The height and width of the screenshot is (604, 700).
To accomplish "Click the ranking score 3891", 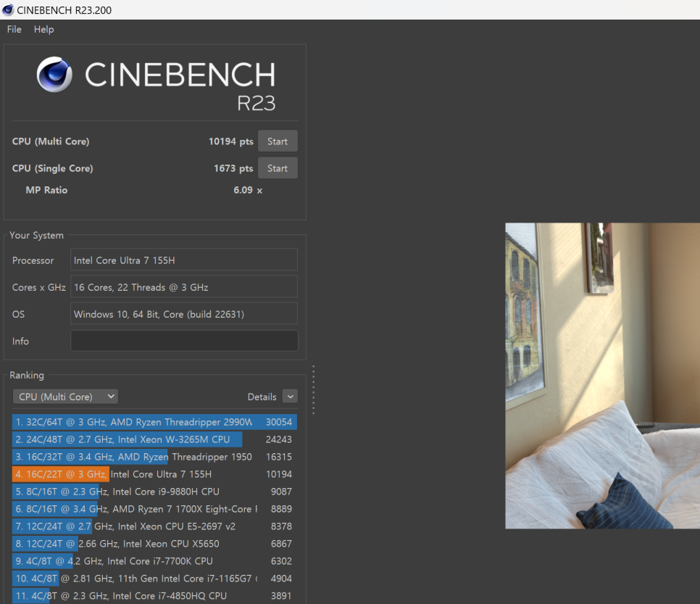I will (281, 596).
